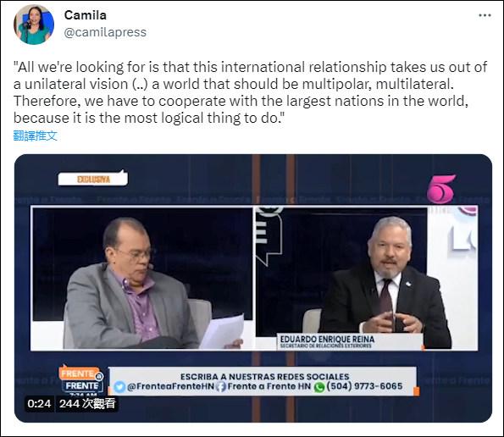Click the WhatsApp icon in banner
This screenshot has width=504, height=437.
(319, 387)
